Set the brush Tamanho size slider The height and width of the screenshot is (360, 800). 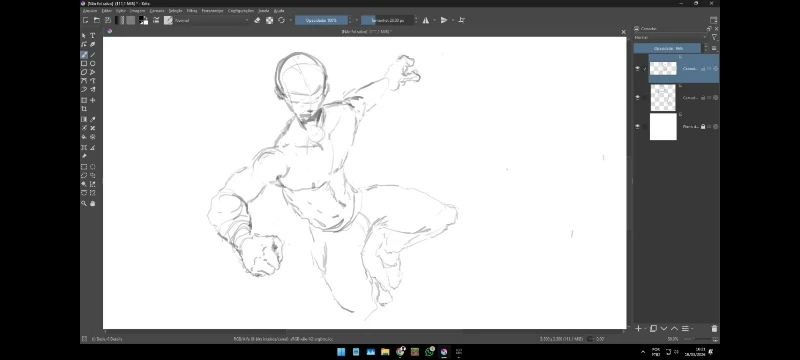tap(387, 20)
